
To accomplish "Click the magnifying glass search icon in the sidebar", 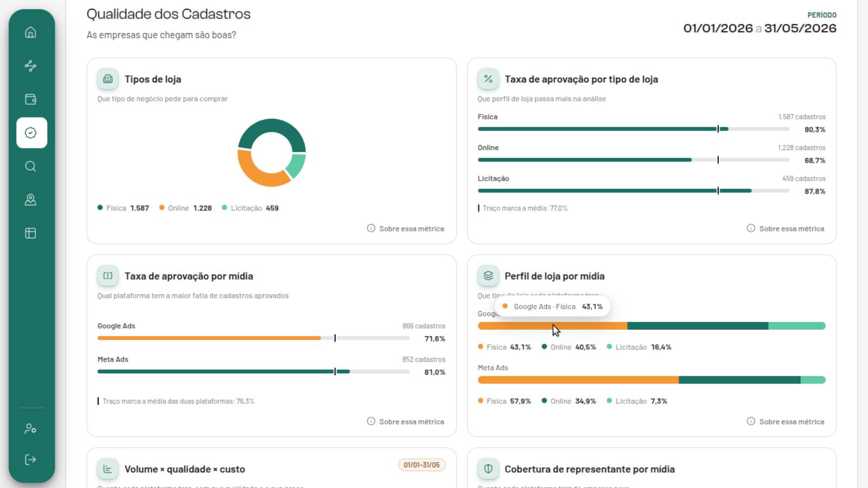I will click(31, 166).
